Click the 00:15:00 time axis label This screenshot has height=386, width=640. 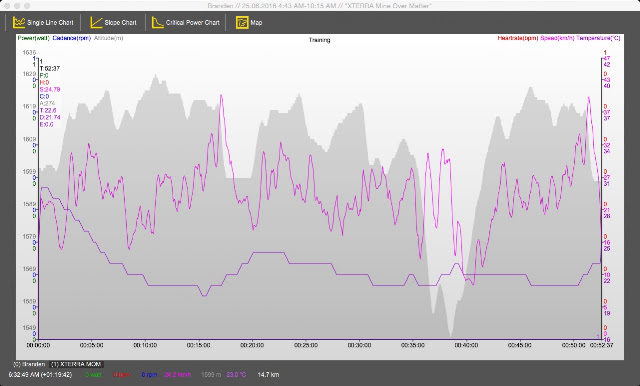tap(199, 345)
